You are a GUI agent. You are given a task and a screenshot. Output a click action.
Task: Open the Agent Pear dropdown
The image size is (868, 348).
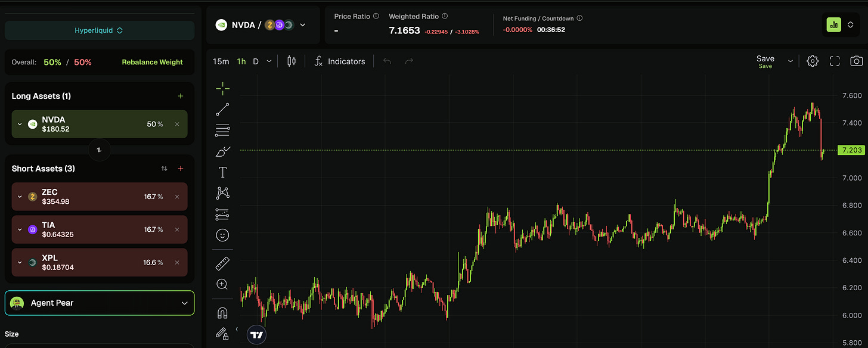point(100,303)
